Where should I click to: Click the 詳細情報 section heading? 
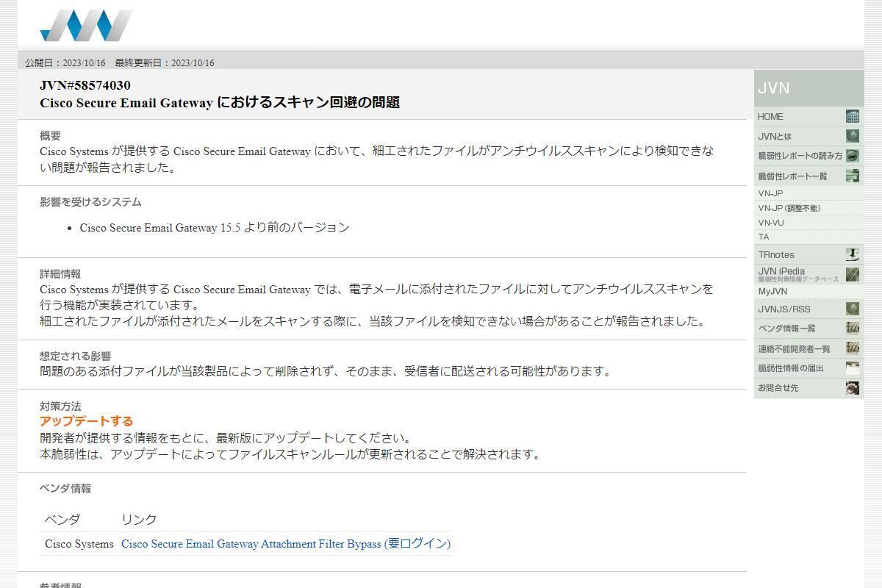tap(60, 274)
